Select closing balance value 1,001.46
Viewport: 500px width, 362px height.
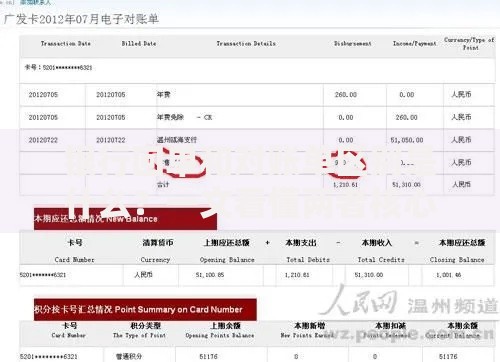449,275
